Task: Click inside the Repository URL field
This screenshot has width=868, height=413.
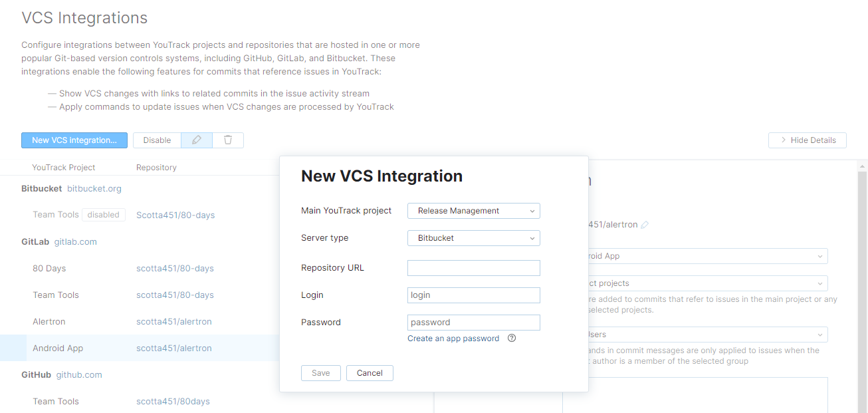Action: (x=473, y=268)
